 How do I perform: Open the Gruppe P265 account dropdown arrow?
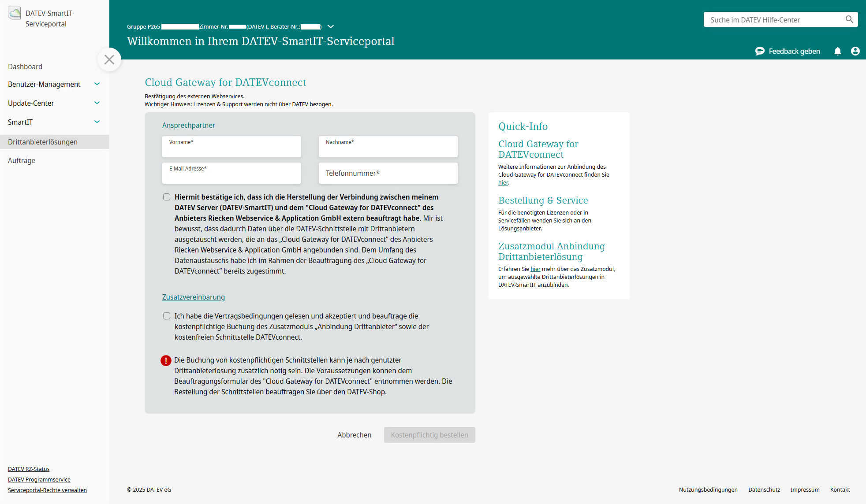pos(331,26)
